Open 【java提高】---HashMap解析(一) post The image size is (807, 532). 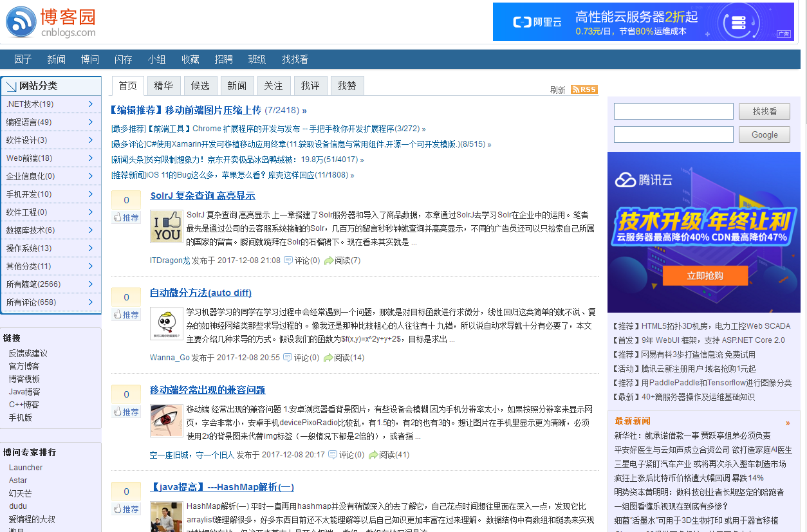pyautogui.click(x=222, y=487)
